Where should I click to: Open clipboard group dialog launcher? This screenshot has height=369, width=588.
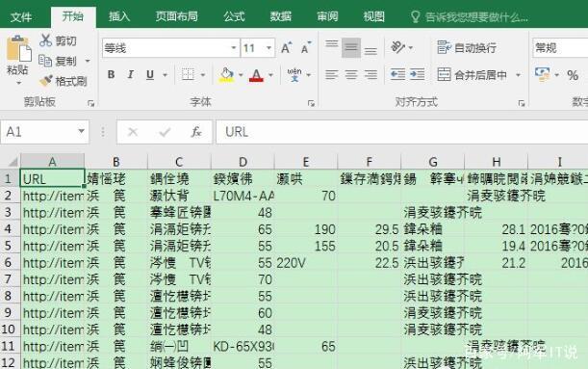click(90, 103)
